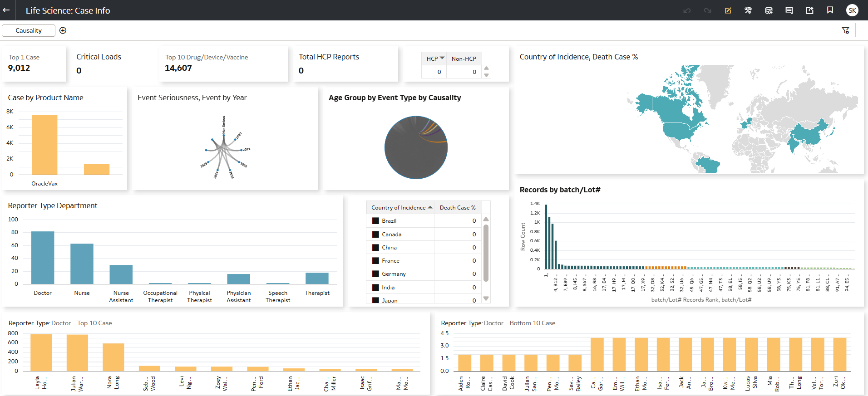This screenshot has height=396, width=868.
Task: Click Bottom 10 Case label
Action: 533,323
